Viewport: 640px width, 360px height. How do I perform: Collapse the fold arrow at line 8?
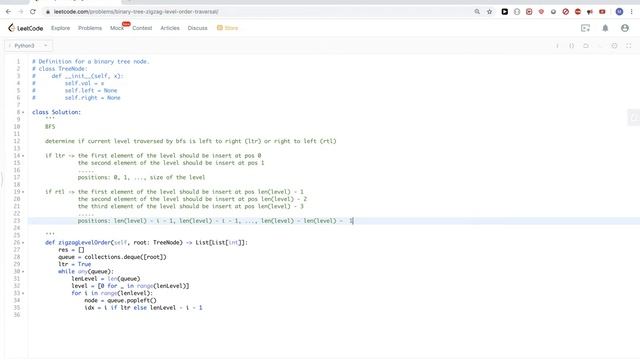(23, 112)
